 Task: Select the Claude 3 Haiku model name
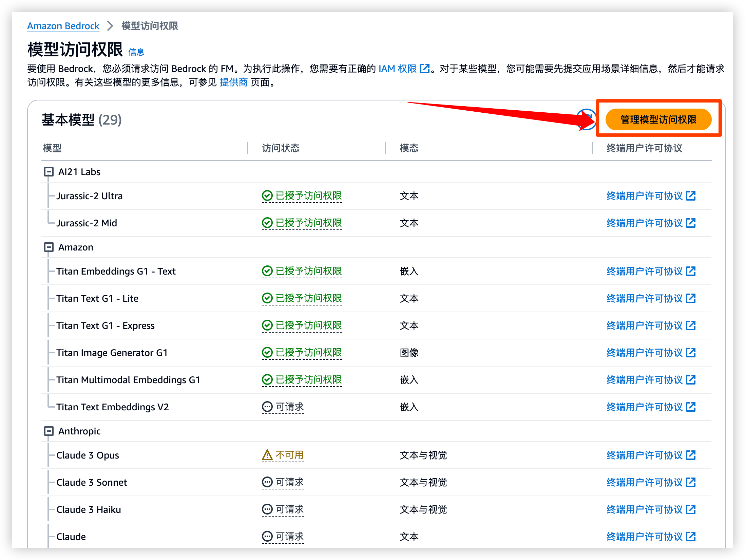pyautogui.click(x=89, y=509)
